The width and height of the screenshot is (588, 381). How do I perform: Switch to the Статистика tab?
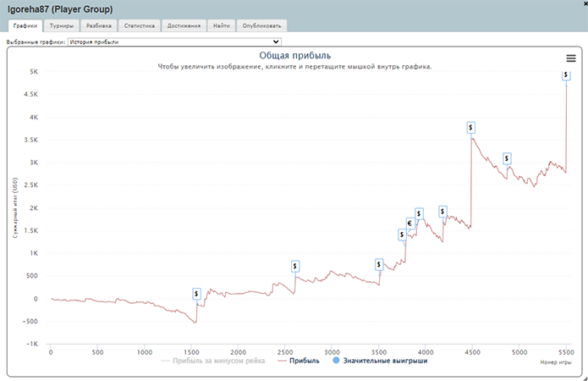tap(139, 26)
